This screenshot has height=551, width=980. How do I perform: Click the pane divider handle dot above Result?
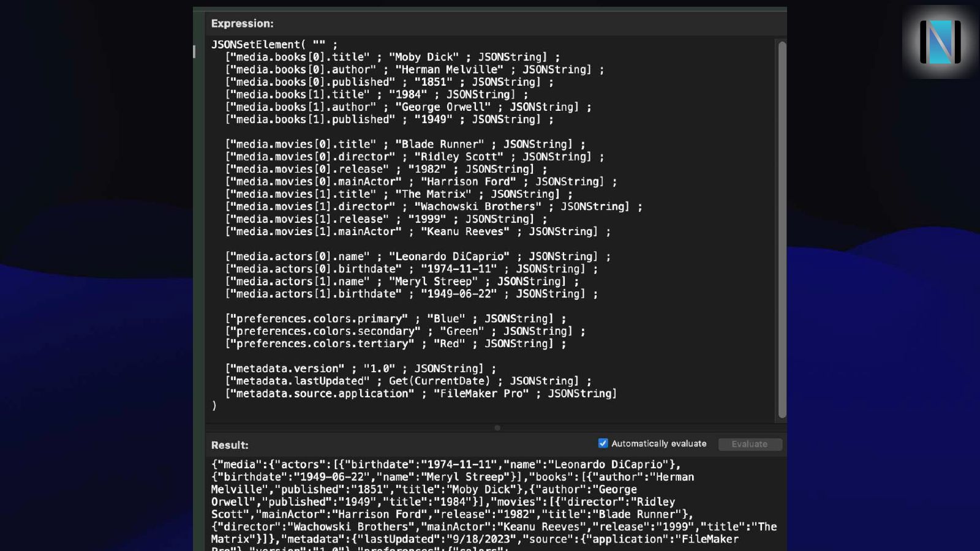[497, 428]
